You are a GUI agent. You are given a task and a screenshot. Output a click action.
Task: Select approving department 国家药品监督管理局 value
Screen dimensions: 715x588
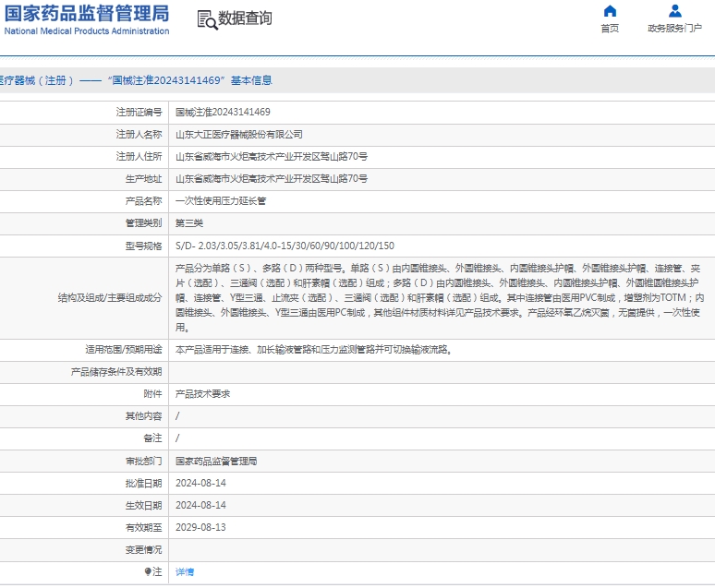point(216,462)
